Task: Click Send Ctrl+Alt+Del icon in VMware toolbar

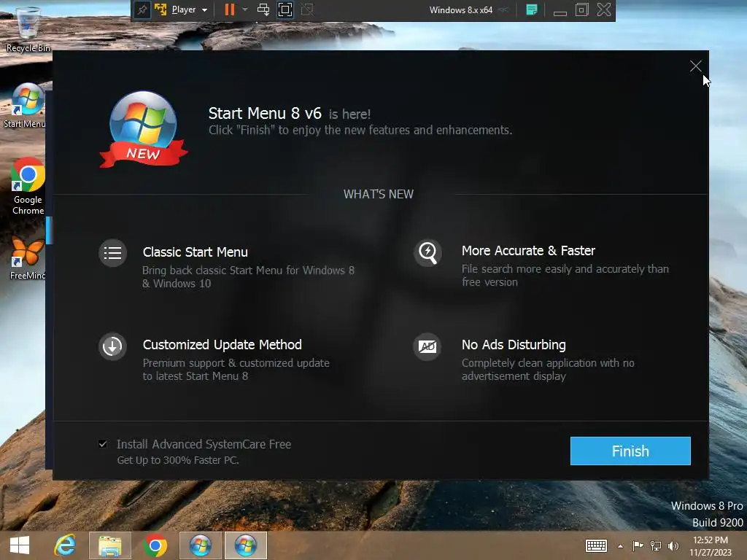Action: pyautogui.click(x=263, y=9)
